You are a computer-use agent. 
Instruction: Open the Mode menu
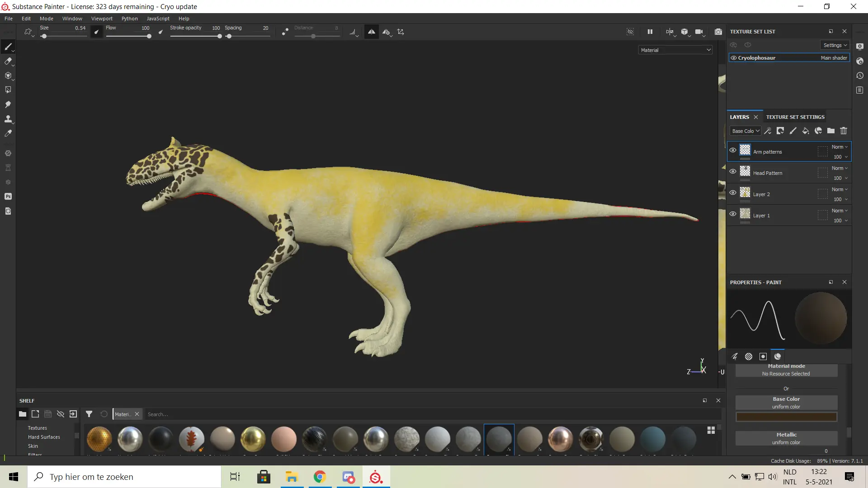[47, 19]
